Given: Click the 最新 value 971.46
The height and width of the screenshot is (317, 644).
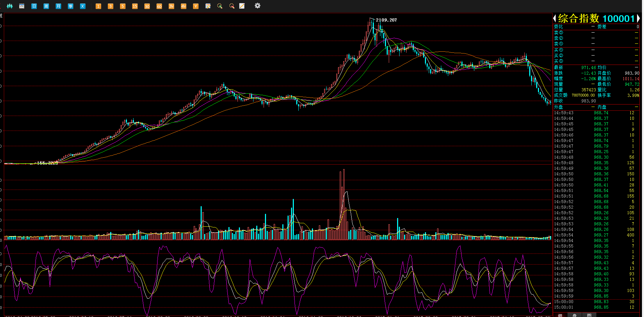Looking at the screenshot, I should pos(588,68).
